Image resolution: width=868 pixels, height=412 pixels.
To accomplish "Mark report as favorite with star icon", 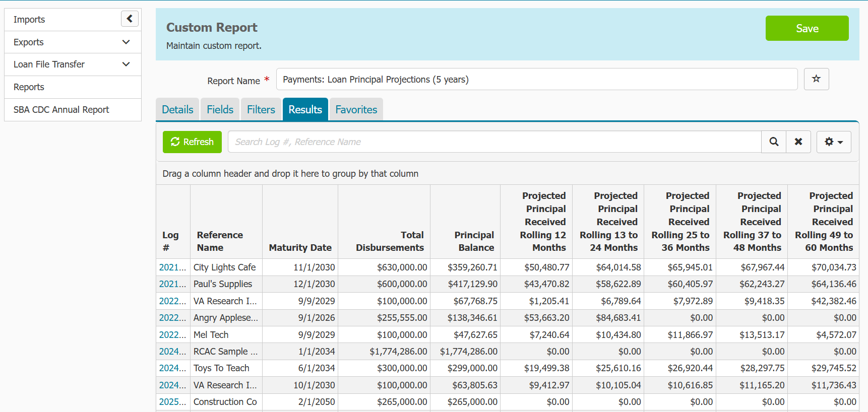I will pyautogui.click(x=816, y=79).
